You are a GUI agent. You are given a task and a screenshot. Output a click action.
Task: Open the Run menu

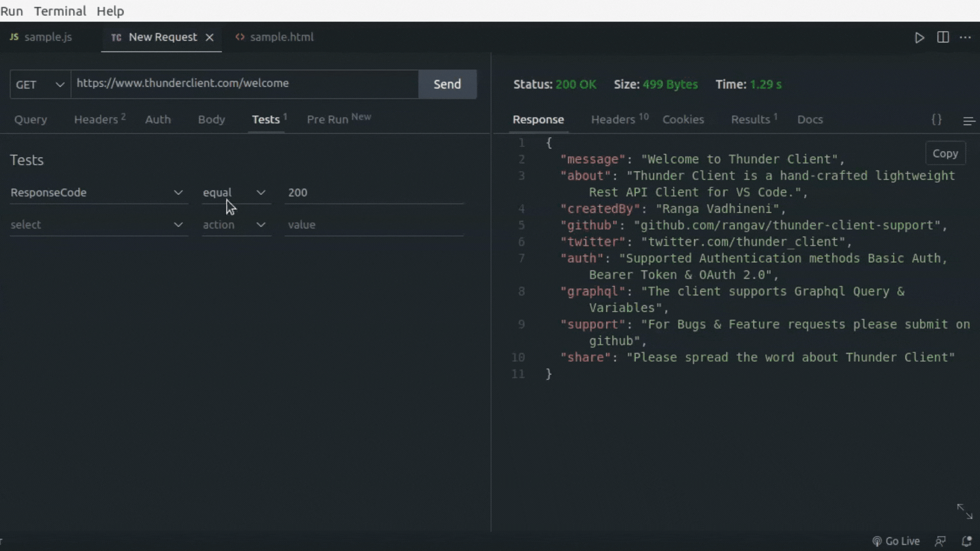click(12, 11)
